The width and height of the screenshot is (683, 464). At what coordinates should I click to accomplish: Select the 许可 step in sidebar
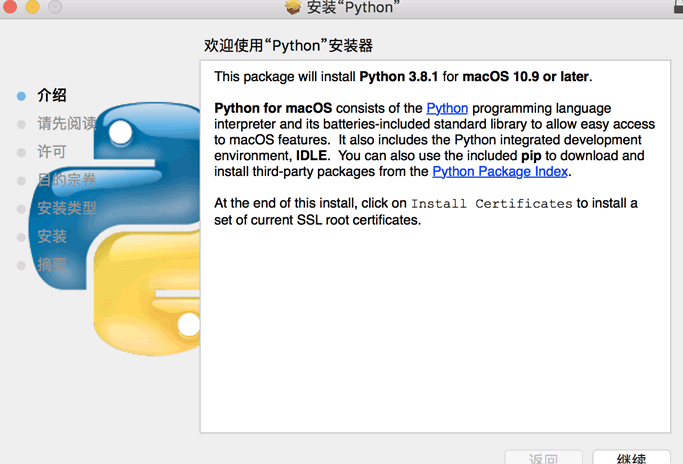tap(52, 152)
